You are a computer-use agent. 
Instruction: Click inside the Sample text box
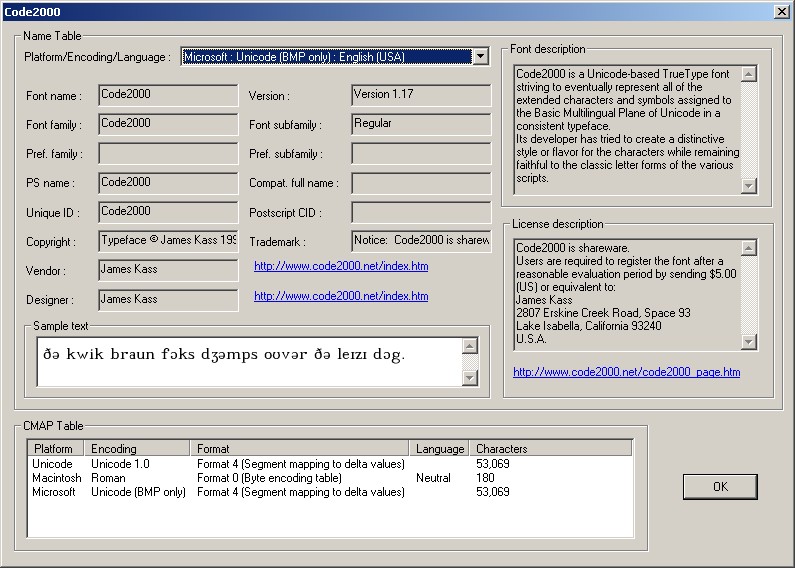249,362
